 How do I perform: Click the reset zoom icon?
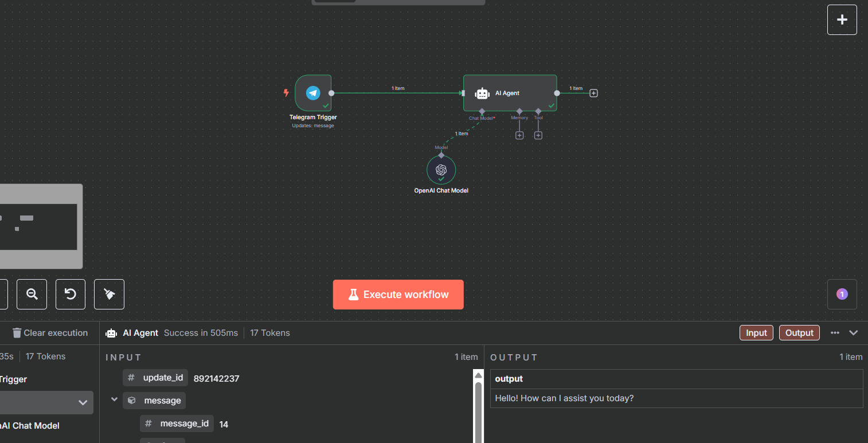pyautogui.click(x=70, y=294)
